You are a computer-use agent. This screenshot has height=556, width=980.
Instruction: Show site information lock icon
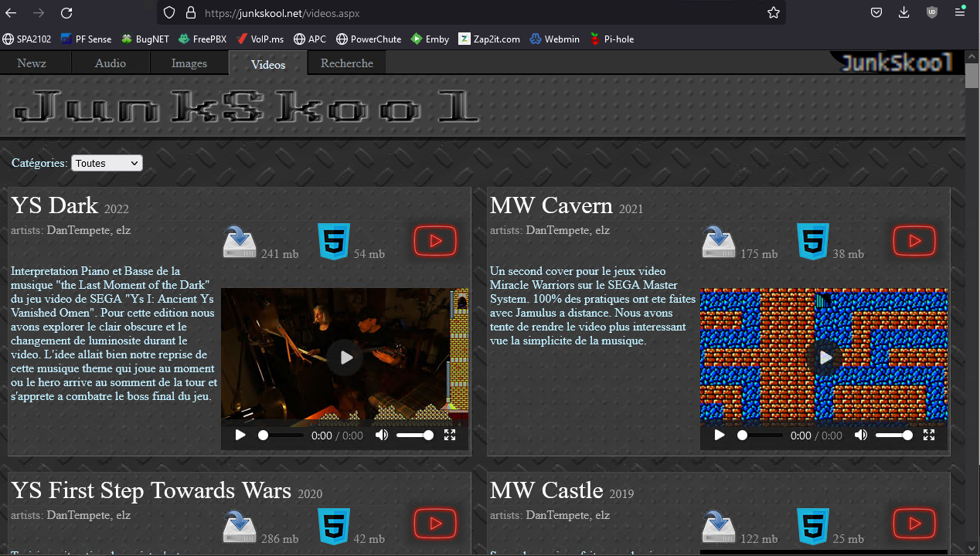tap(190, 12)
